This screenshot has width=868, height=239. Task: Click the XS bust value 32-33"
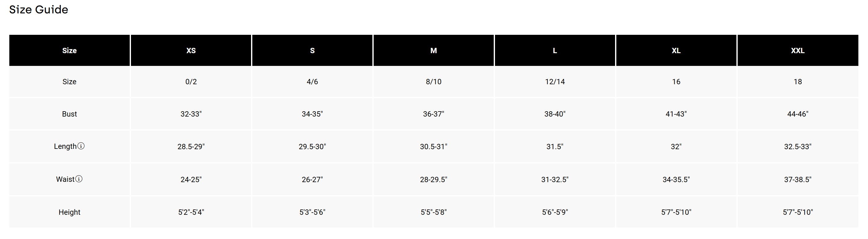click(191, 114)
